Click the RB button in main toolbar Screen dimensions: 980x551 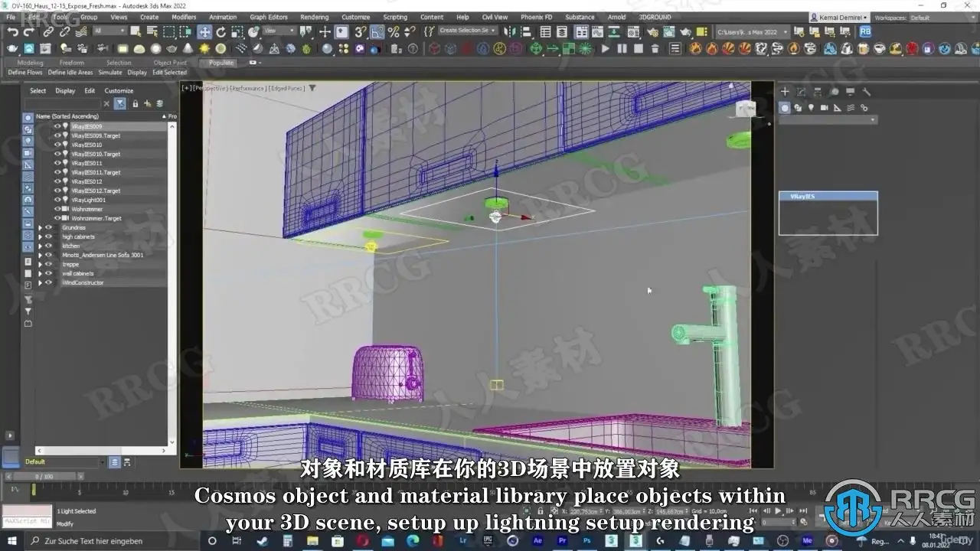(x=865, y=31)
